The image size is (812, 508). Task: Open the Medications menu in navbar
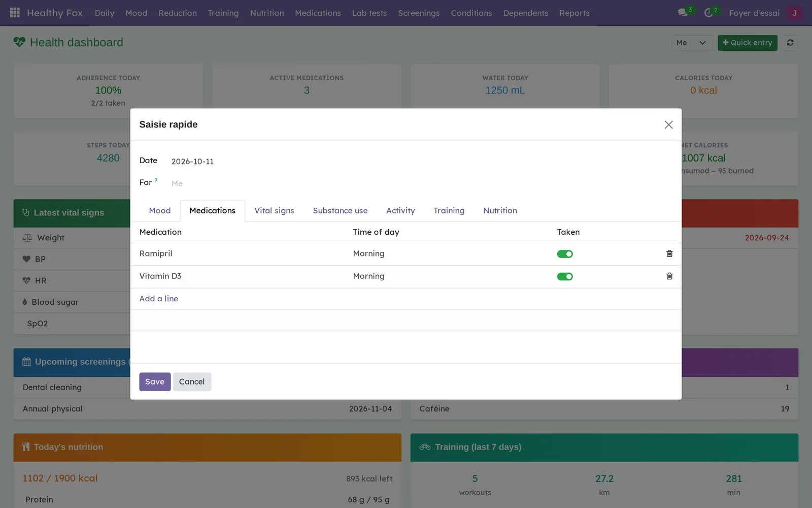click(x=318, y=13)
